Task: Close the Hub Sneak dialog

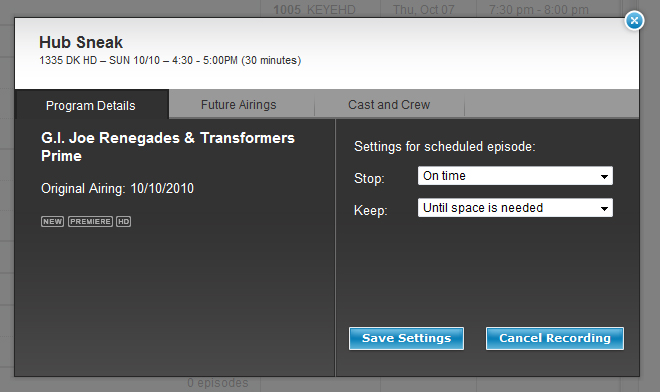Action: point(634,20)
